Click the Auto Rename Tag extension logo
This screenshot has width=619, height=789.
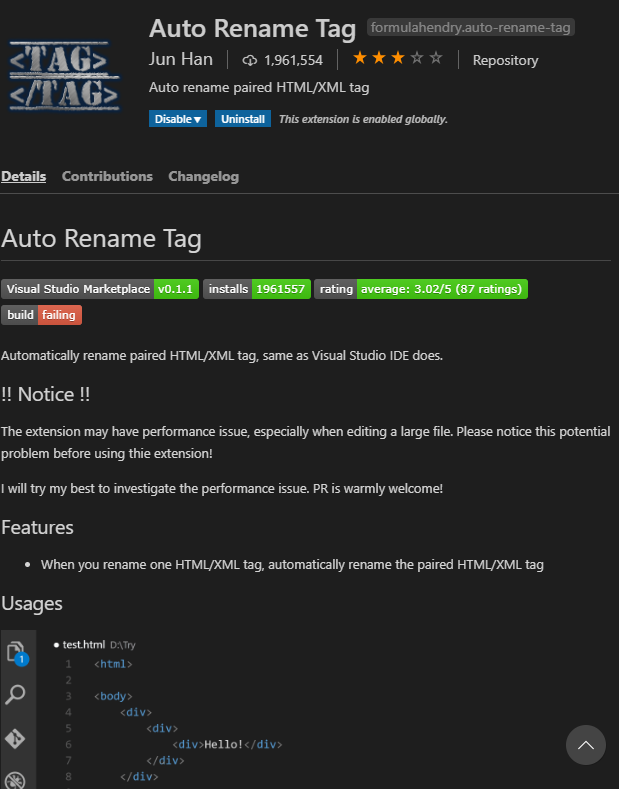(x=64, y=76)
